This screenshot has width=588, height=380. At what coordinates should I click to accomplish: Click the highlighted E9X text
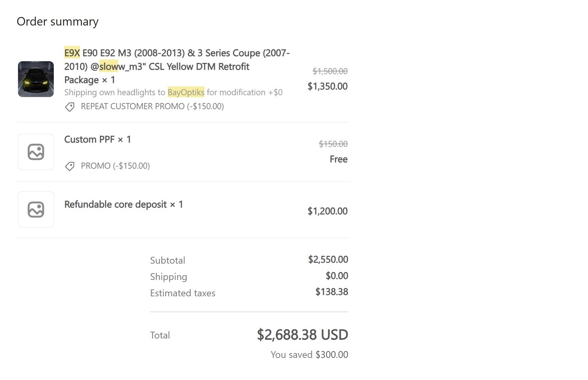[72, 53]
